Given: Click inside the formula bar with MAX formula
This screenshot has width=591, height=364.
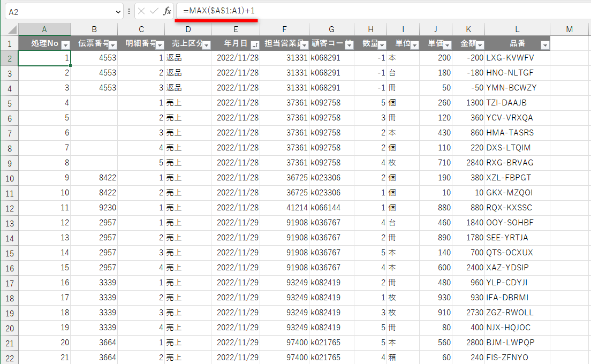Looking at the screenshot, I should pyautogui.click(x=383, y=11).
